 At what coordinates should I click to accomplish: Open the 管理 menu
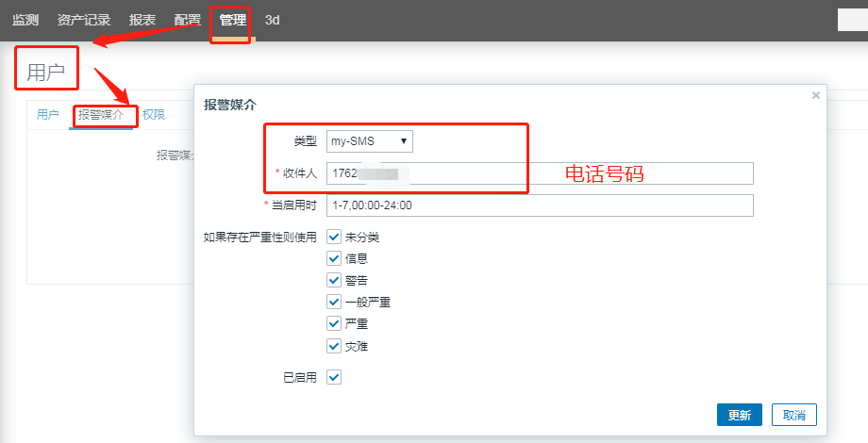click(x=232, y=20)
